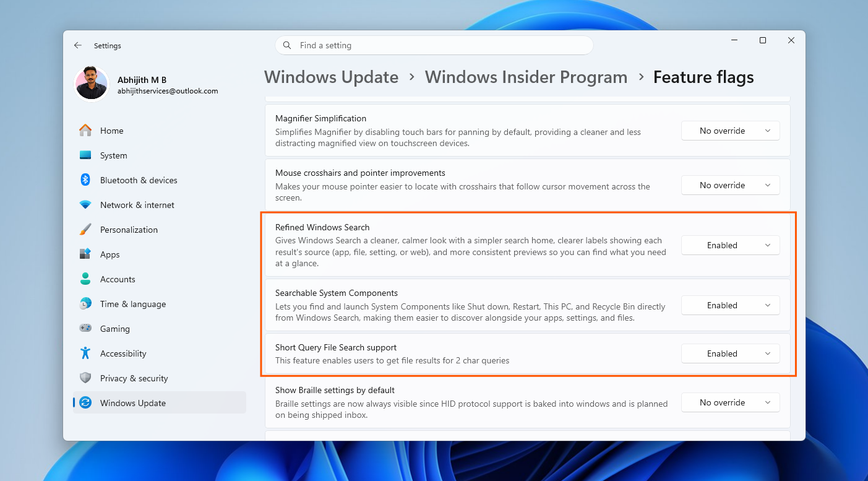The height and width of the screenshot is (481, 868).
Task: Open Bluetooth & devices category
Action: click(160, 180)
